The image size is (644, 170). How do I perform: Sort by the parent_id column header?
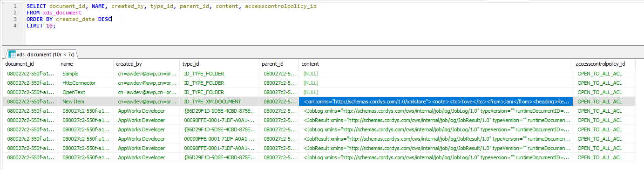[279, 64]
